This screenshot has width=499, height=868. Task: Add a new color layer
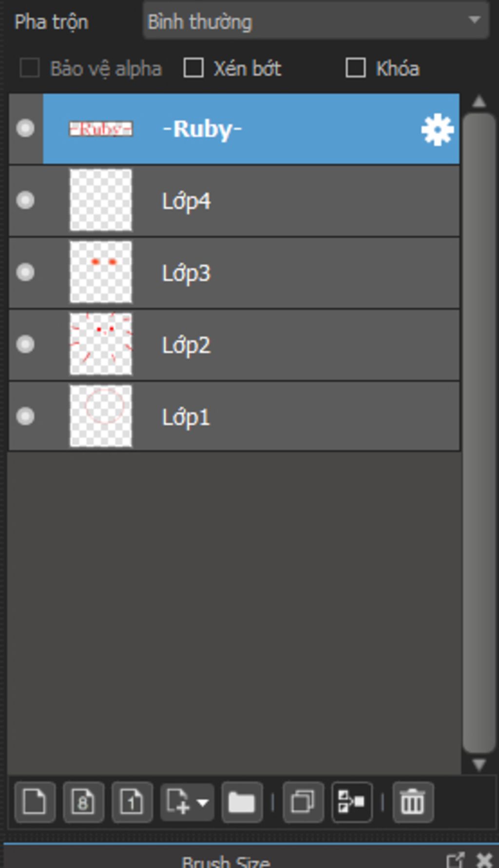(x=35, y=802)
